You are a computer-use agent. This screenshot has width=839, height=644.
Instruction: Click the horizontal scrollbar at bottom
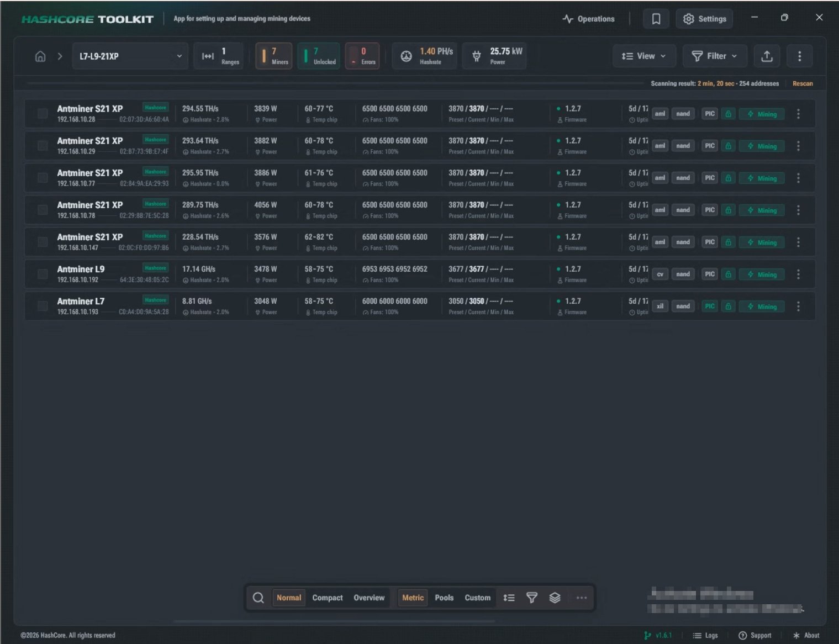pos(334,621)
